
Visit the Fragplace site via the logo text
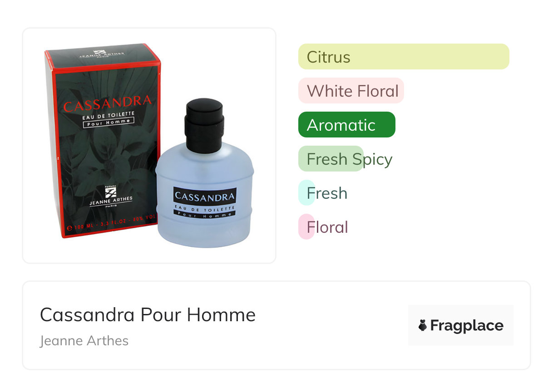[467, 325]
